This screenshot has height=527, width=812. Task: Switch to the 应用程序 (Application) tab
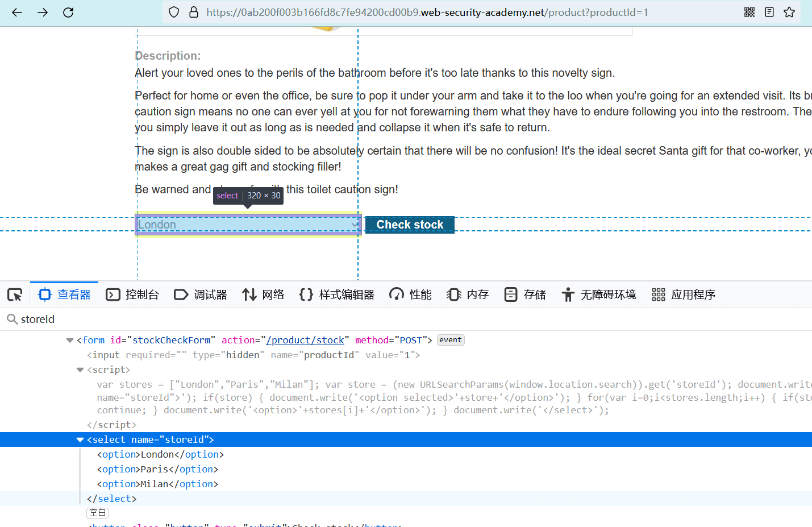(684, 294)
